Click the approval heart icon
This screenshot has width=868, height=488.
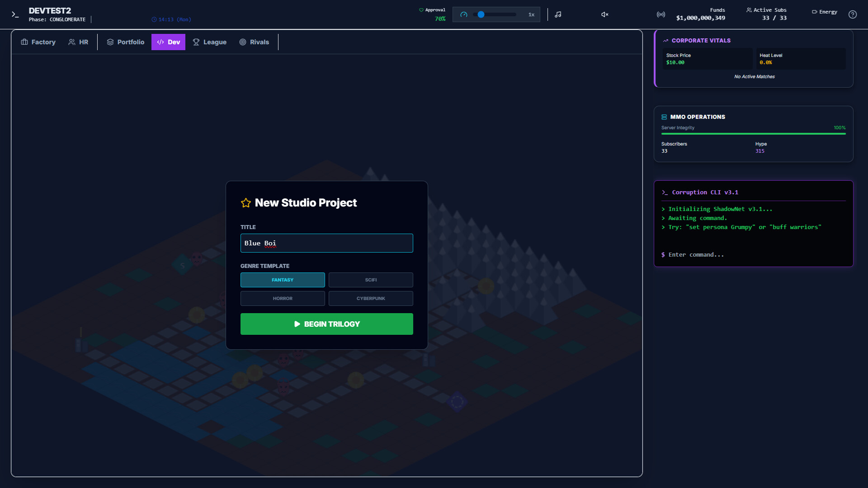pyautogui.click(x=421, y=9)
